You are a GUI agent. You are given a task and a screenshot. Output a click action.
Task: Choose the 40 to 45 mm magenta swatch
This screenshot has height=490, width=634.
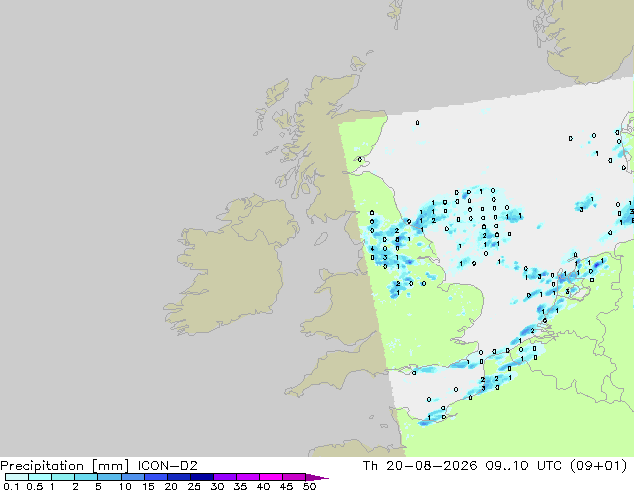(x=271, y=477)
